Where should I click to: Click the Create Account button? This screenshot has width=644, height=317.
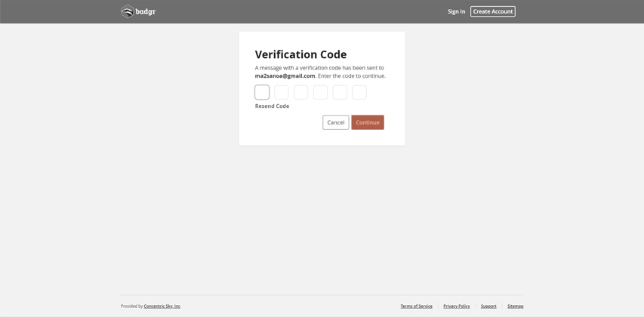pos(493,11)
